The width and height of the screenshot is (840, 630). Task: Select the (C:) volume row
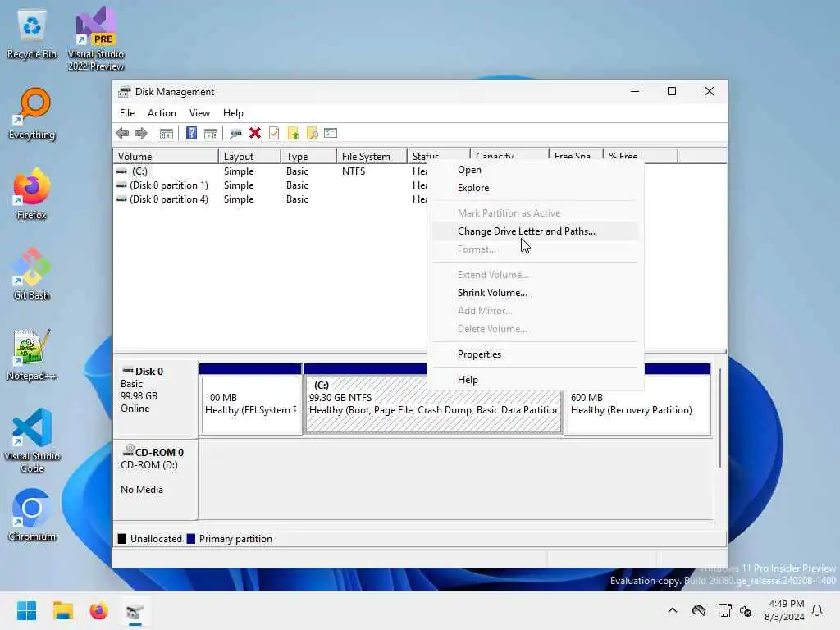pyautogui.click(x=270, y=171)
